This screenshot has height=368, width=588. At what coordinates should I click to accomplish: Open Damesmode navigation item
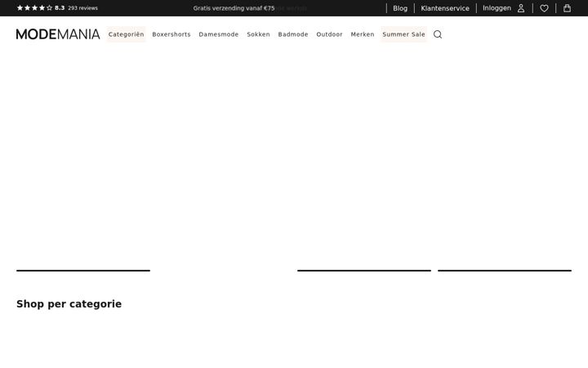219,34
